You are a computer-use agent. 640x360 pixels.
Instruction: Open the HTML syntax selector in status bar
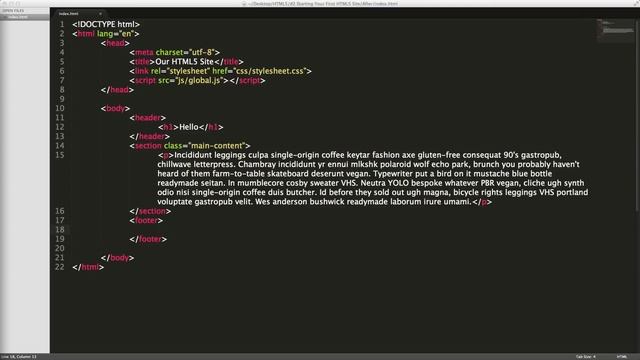622,357
